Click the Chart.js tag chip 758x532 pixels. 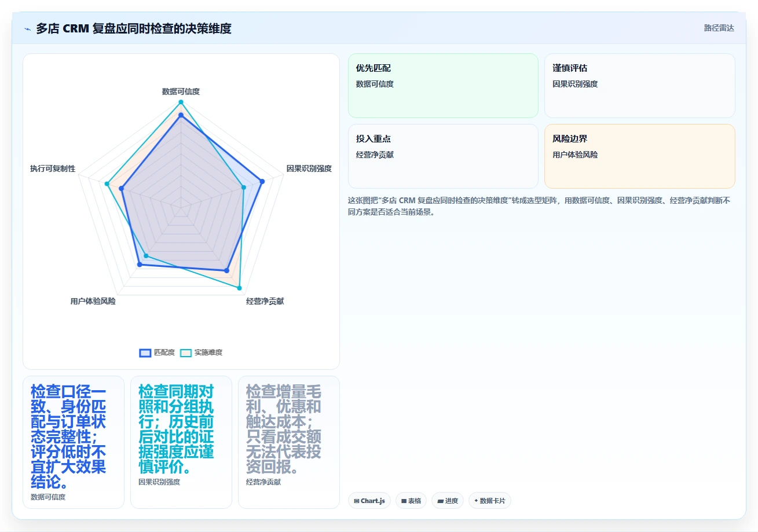pos(369,501)
